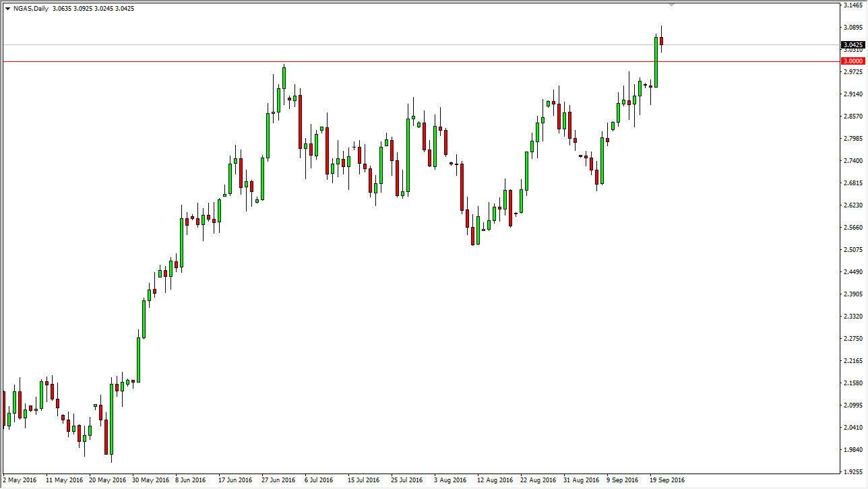Screen dimensions: 868x489
Task: Click the 2.6230 price axis label
Action: click(x=852, y=205)
